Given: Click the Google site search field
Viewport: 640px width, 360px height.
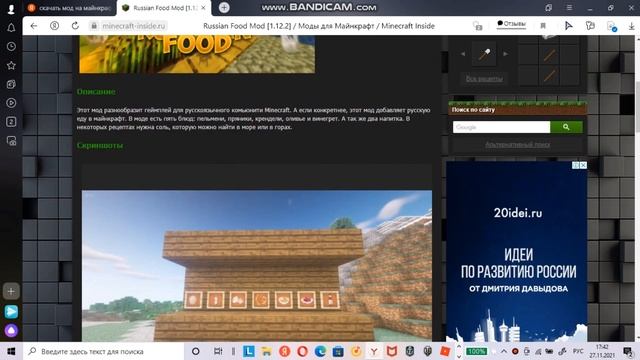Looking at the screenshot, I should pos(501,127).
